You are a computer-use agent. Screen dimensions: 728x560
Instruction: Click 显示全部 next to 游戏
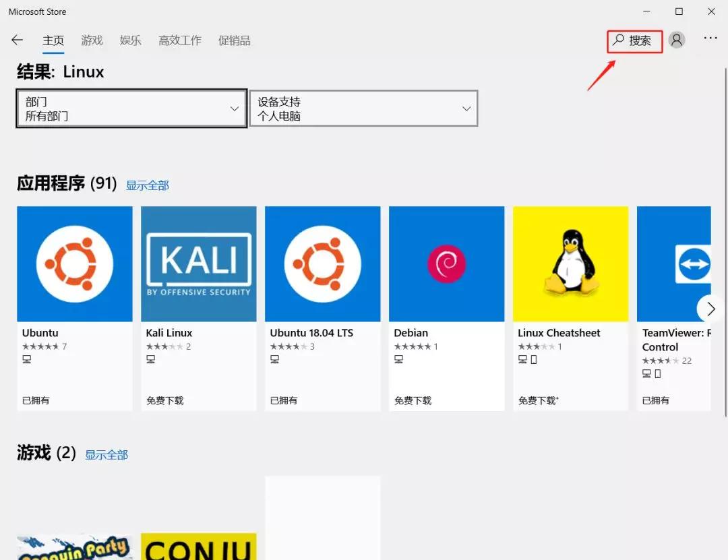(x=106, y=455)
